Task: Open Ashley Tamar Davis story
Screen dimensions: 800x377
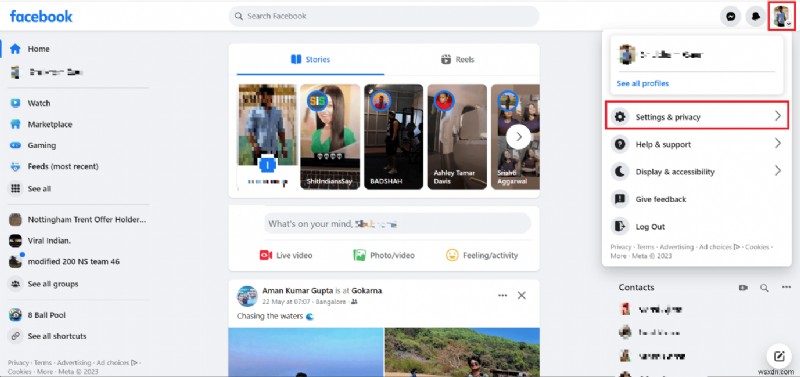Action: (457, 137)
